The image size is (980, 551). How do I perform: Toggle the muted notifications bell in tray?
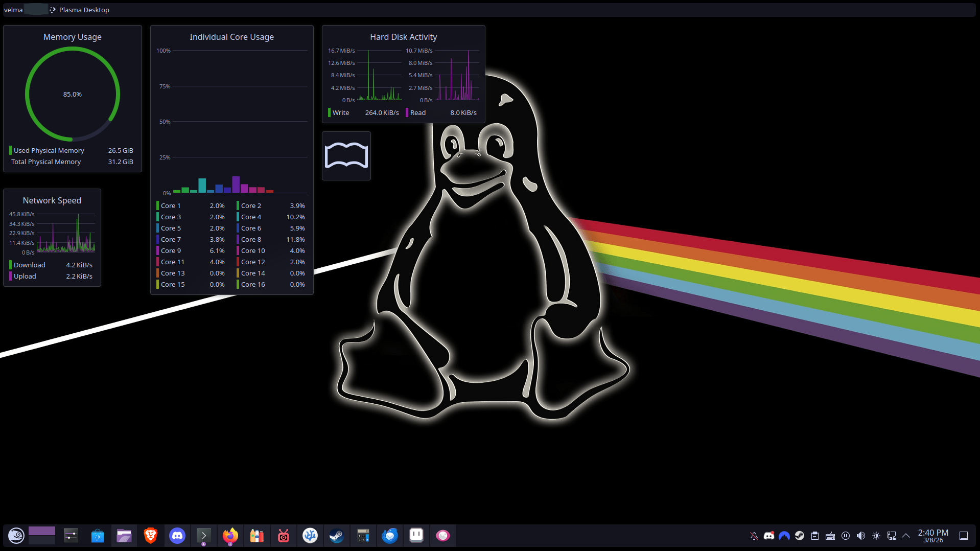point(754,536)
